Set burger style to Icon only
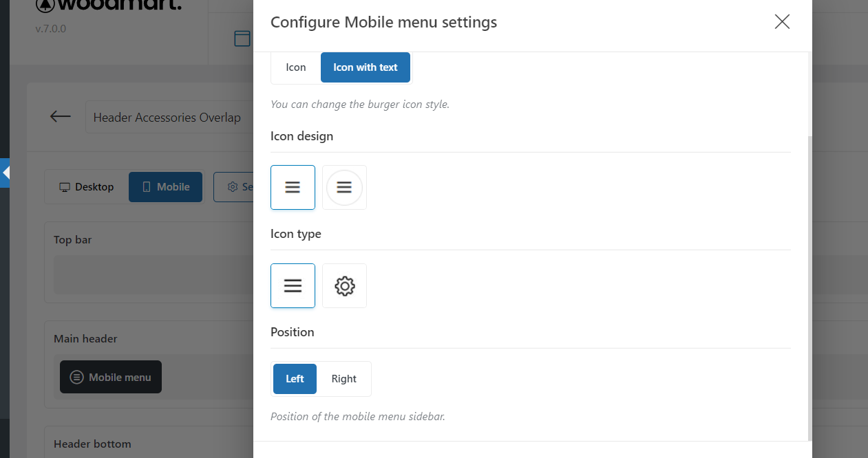Viewport: 868px width, 458px height. point(296,67)
